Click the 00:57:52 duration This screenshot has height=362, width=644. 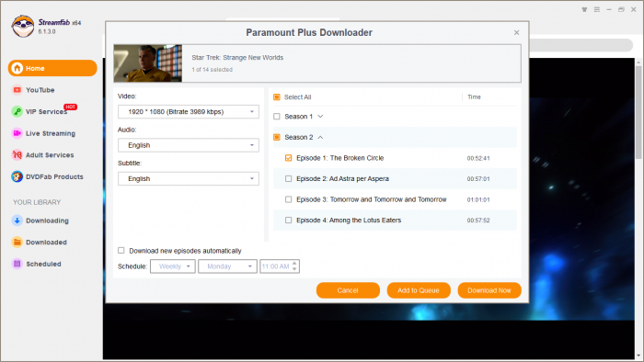[478, 221]
